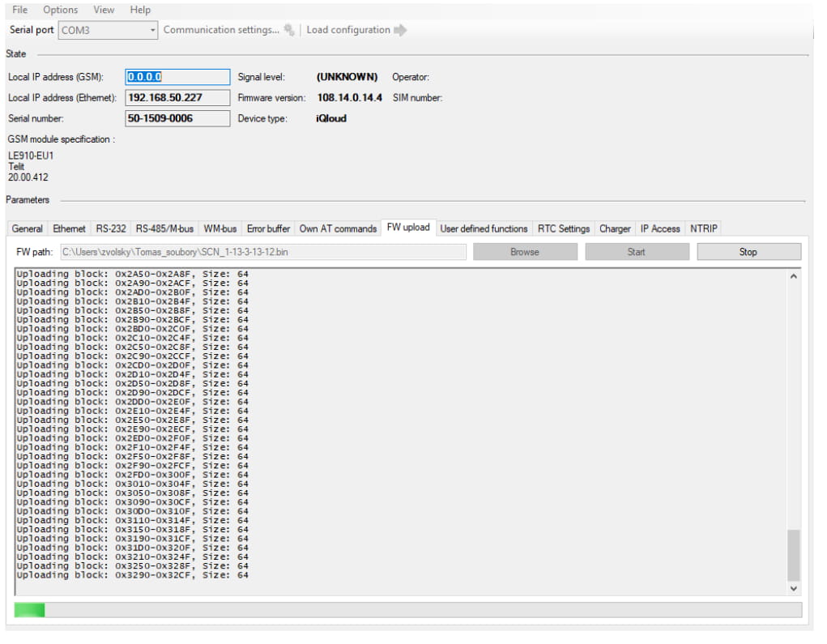Image resolution: width=827 pixels, height=644 pixels.
Task: Click firmware version value 108.14.0.14.4
Action: (x=350, y=97)
